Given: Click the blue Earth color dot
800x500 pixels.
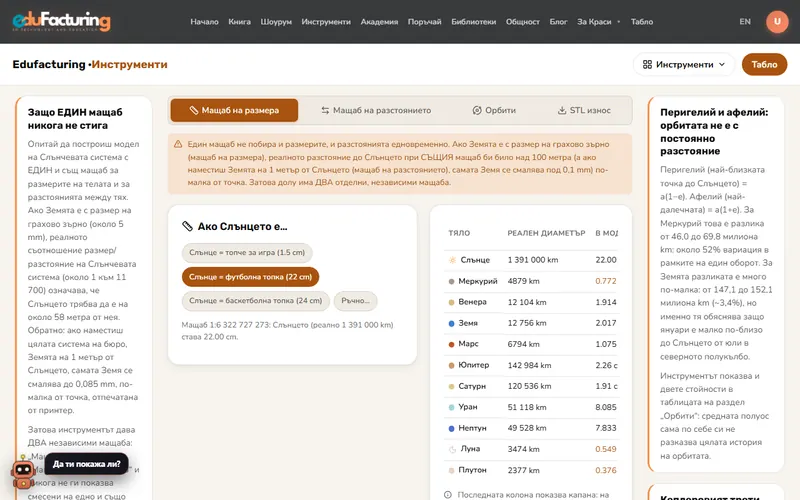Looking at the screenshot, I should click(451, 323).
